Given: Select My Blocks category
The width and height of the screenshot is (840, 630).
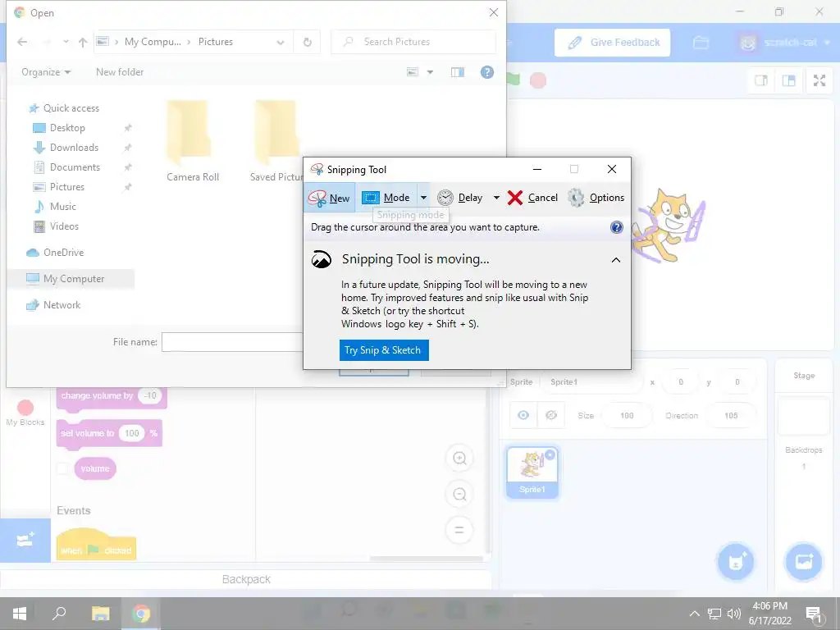Looking at the screenshot, I should (25, 413).
